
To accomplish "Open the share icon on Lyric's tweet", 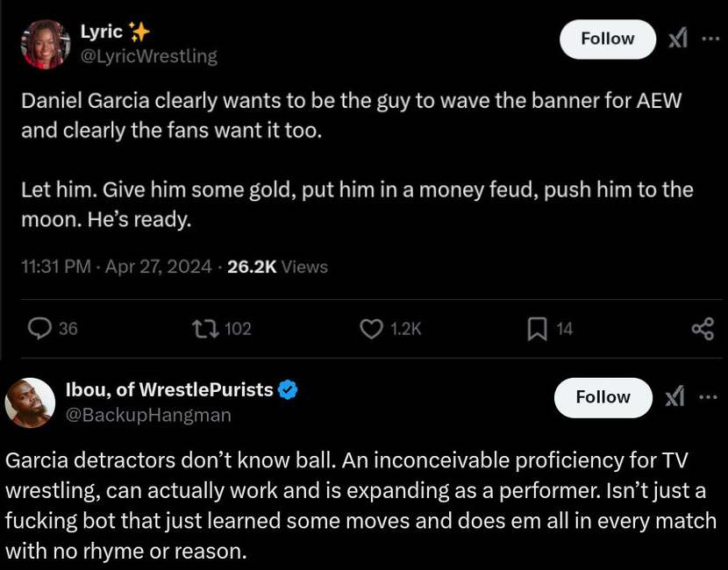I will tap(703, 328).
